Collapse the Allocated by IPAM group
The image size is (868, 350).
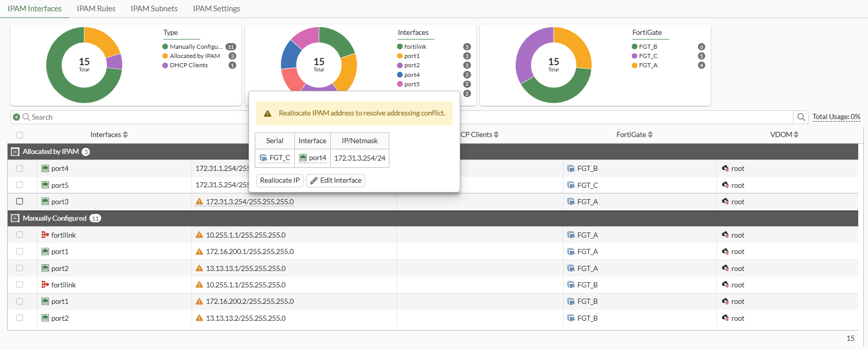coord(15,152)
